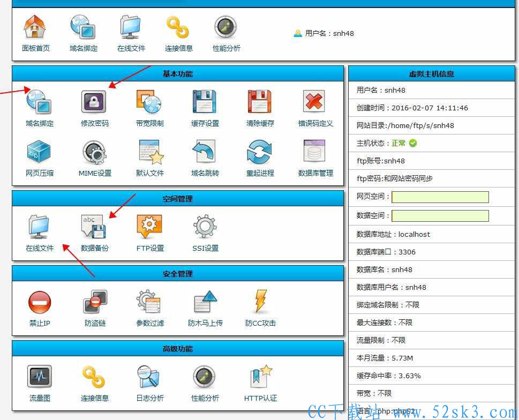519x420 pixels.
Task: Open 性能分析 icon under 高级功能
Action: click(205, 377)
